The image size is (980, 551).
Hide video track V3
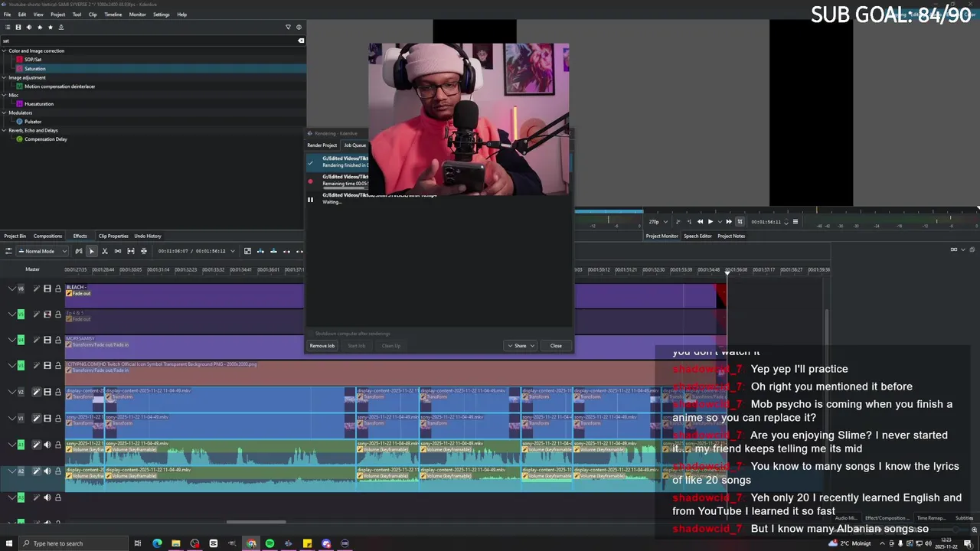[x=47, y=365]
